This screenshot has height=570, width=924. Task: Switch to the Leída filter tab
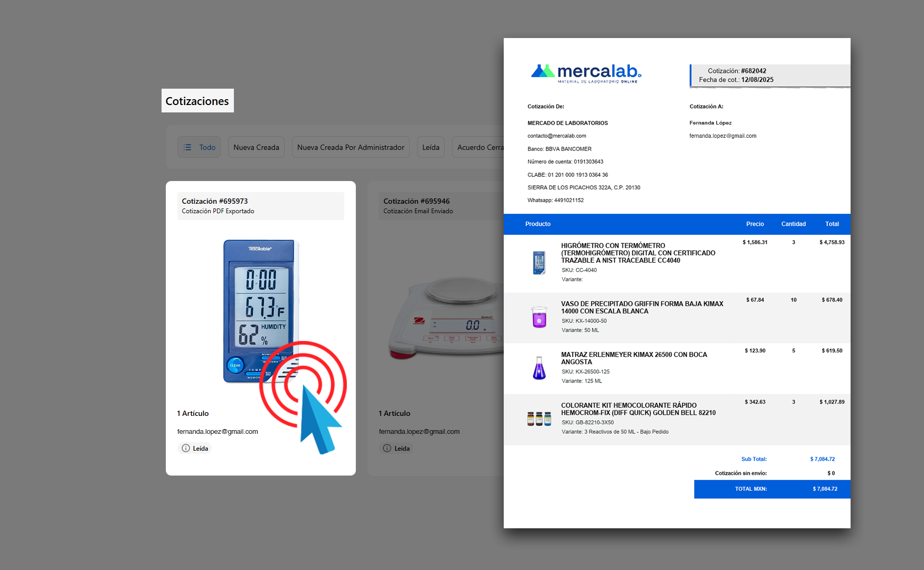(431, 147)
